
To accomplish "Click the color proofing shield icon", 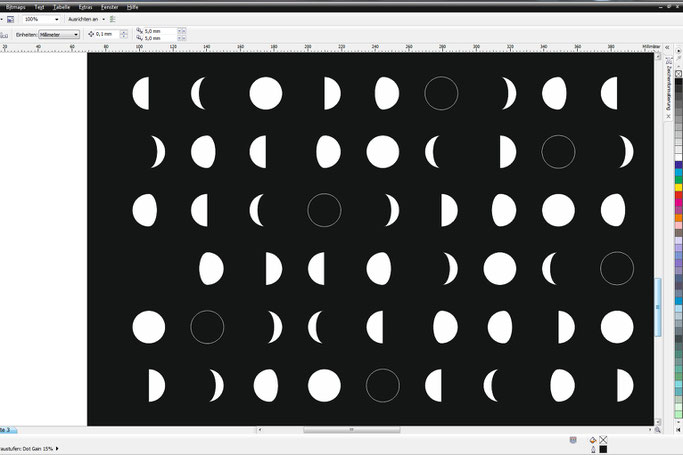I will tap(573, 440).
